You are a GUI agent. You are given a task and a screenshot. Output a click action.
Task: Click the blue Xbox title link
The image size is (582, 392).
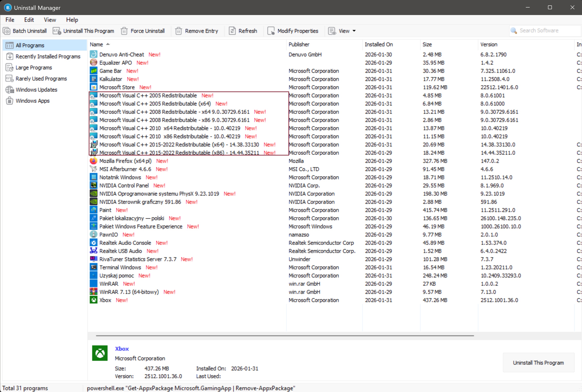tap(122, 349)
